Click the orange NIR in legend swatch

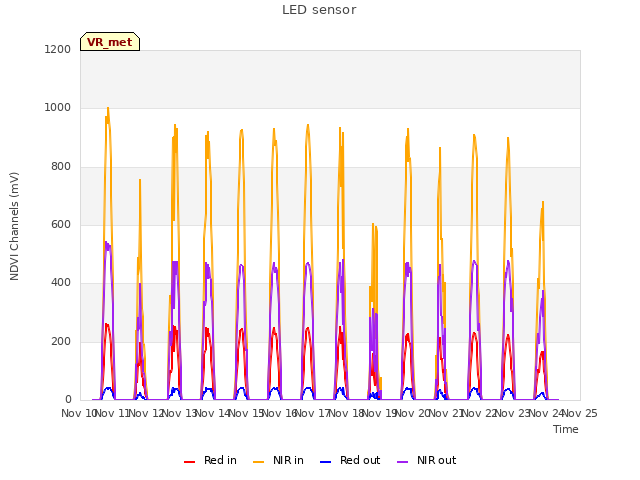tap(258, 462)
